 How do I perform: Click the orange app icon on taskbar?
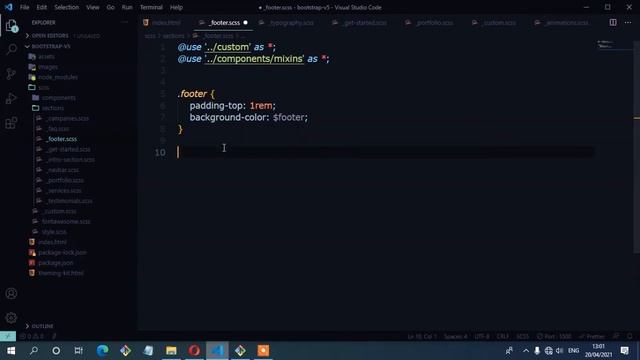(x=263, y=351)
